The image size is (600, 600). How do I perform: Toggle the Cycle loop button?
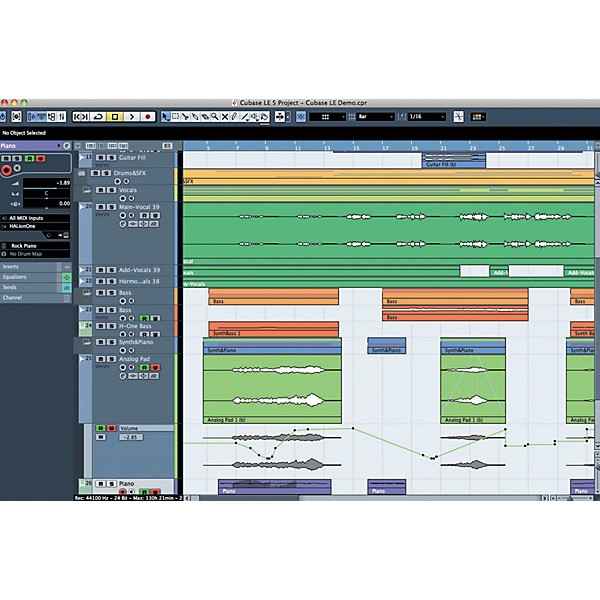[98, 117]
